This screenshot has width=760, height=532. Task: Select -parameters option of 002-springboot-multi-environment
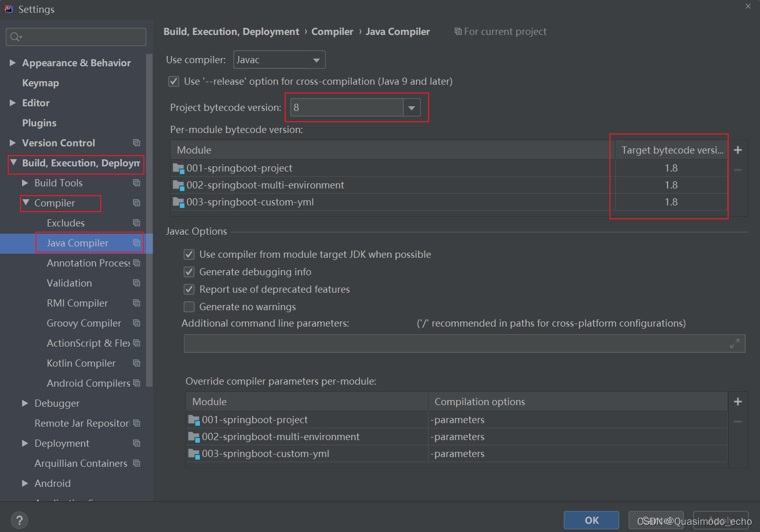(578, 436)
